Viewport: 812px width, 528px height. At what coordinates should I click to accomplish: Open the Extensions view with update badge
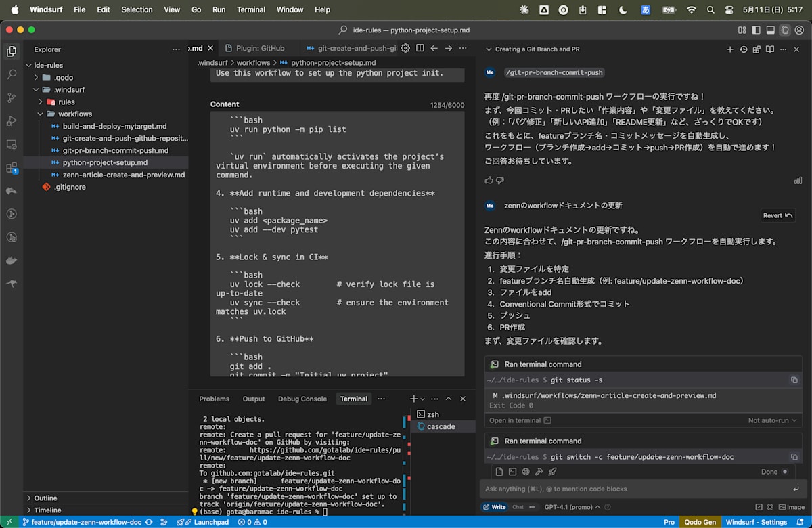click(x=12, y=168)
